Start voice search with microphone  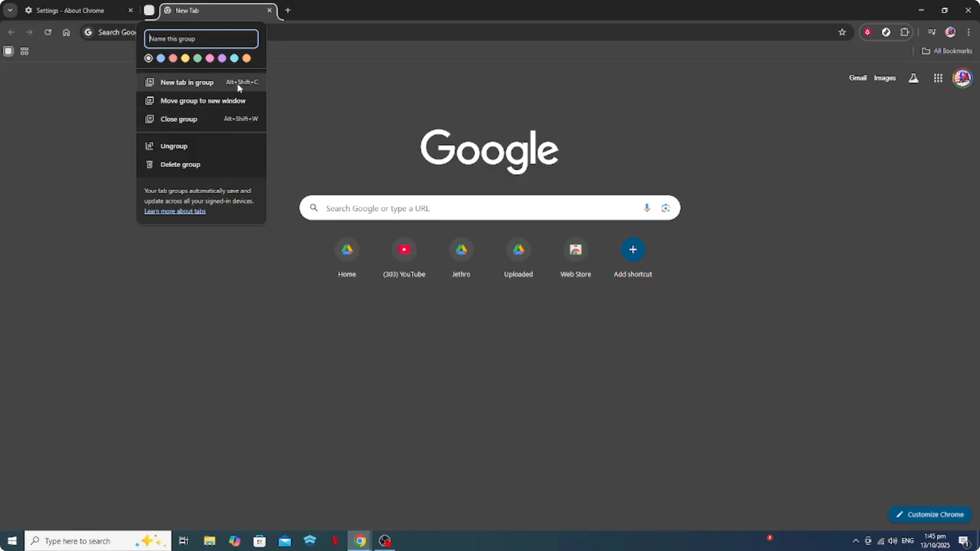[647, 208]
